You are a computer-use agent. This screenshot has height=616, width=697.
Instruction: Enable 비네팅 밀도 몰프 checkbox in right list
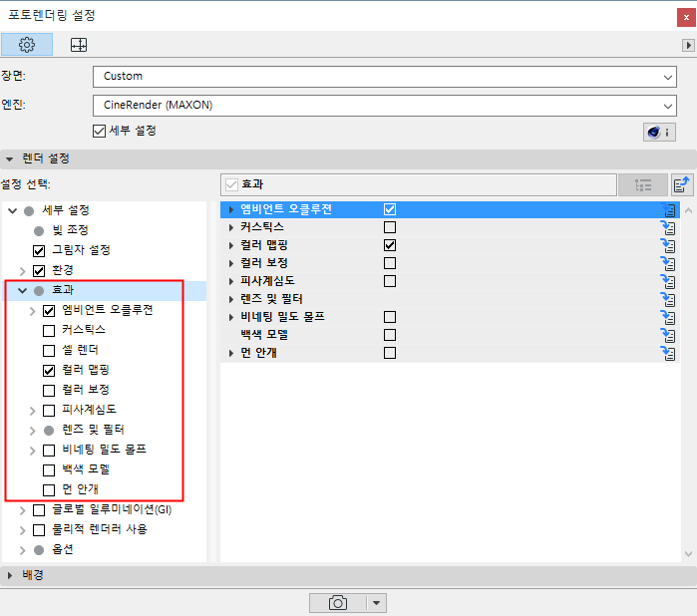tap(390, 317)
